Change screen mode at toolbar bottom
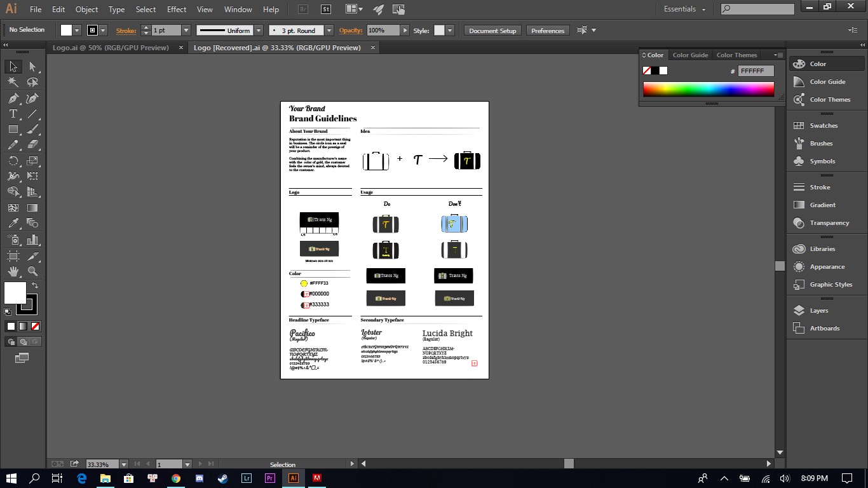This screenshot has width=868, height=488. click(x=22, y=358)
